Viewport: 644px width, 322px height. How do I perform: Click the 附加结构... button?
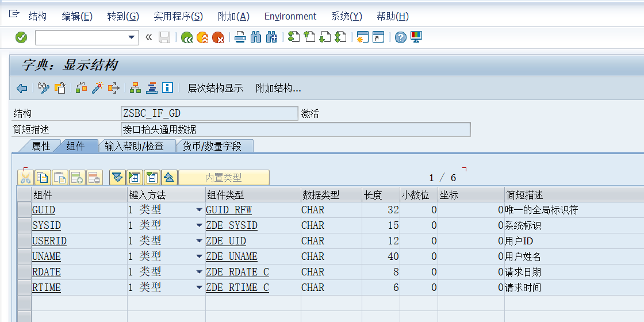(278, 88)
